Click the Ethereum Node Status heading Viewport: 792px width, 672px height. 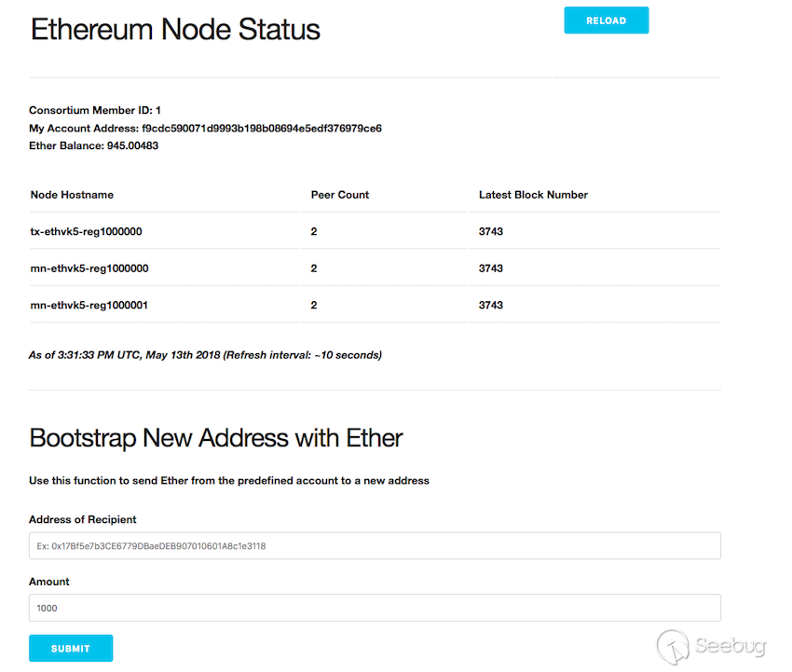[x=175, y=29]
